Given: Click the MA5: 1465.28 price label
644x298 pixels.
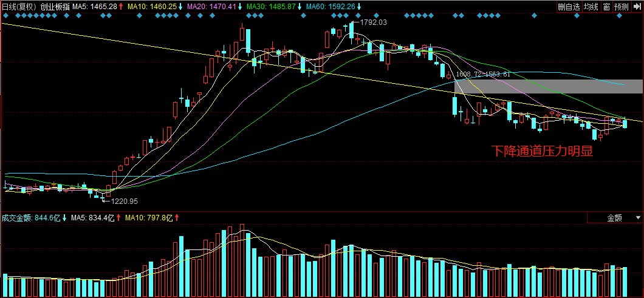Looking at the screenshot, I should [x=94, y=7].
